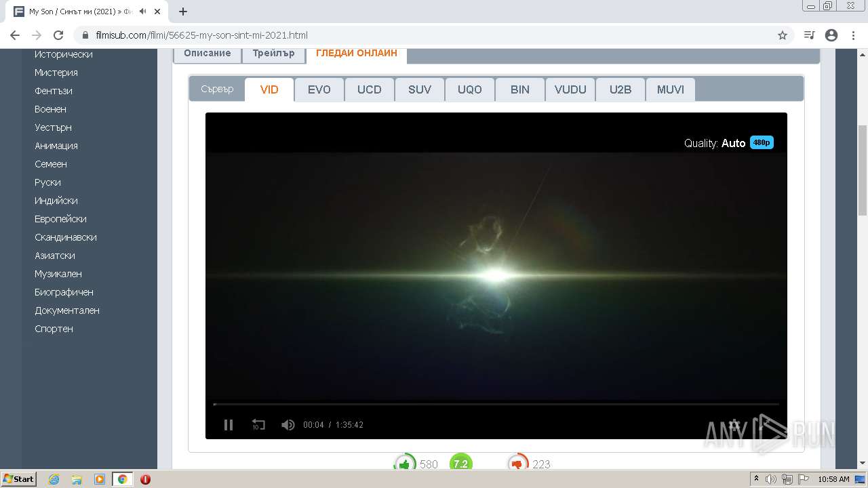Mute the tab via speaker icon
Image resolution: width=868 pixels, height=488 pixels.
[143, 12]
